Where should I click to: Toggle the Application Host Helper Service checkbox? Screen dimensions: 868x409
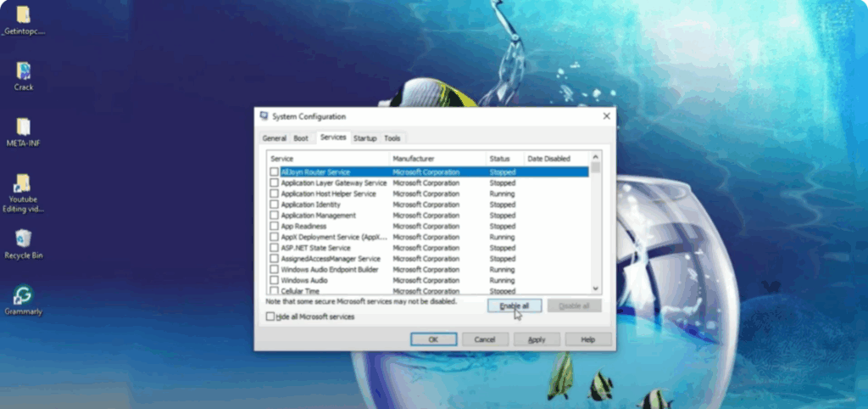tap(274, 194)
